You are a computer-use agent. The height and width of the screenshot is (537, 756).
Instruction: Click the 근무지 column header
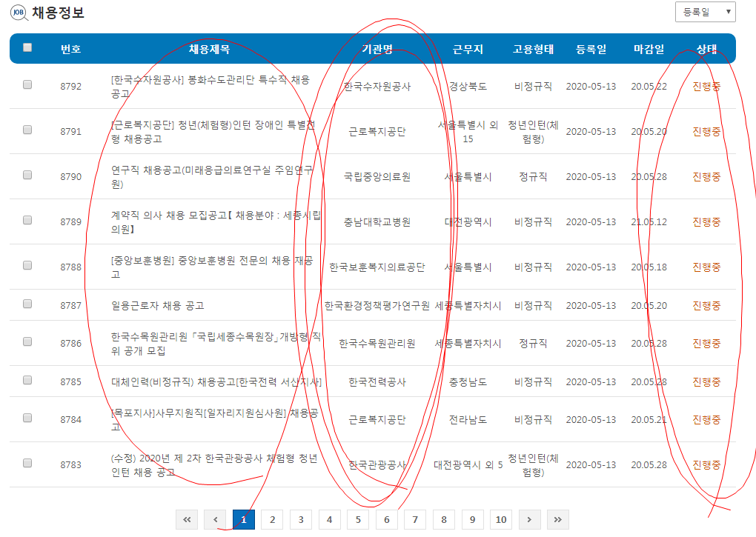pyautogui.click(x=468, y=49)
